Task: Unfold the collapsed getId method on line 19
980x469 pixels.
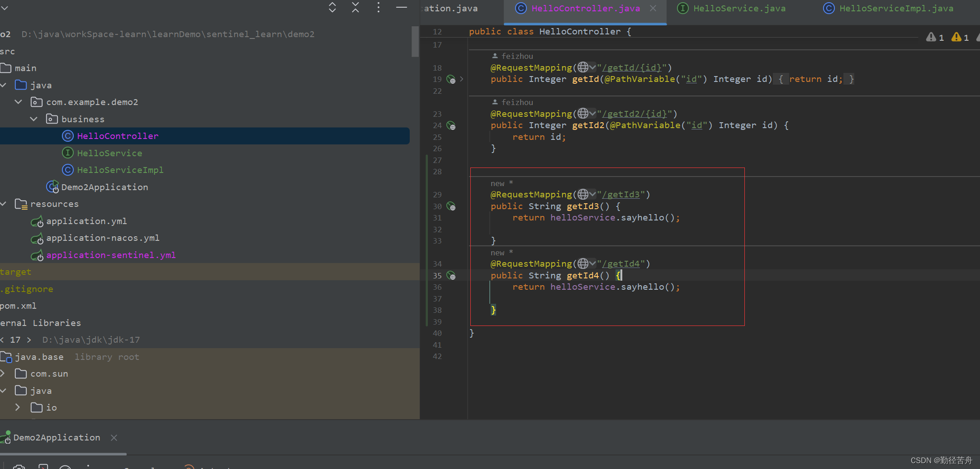Action: (461, 79)
